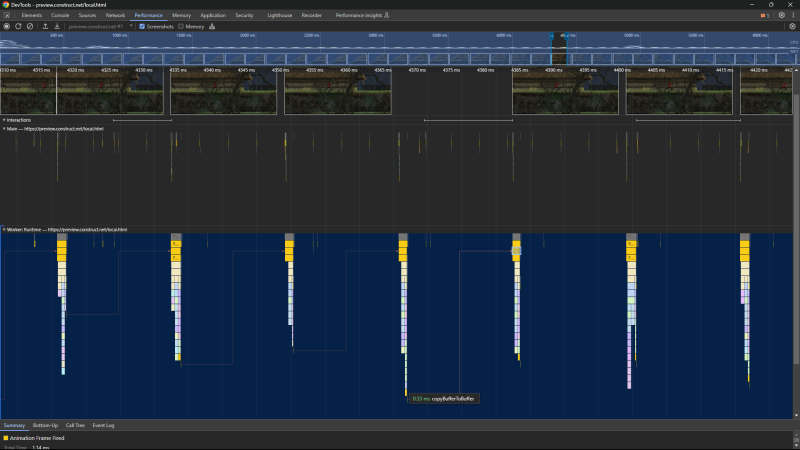Click the reload and record icon
This screenshot has width=800, height=450.
click(18, 26)
